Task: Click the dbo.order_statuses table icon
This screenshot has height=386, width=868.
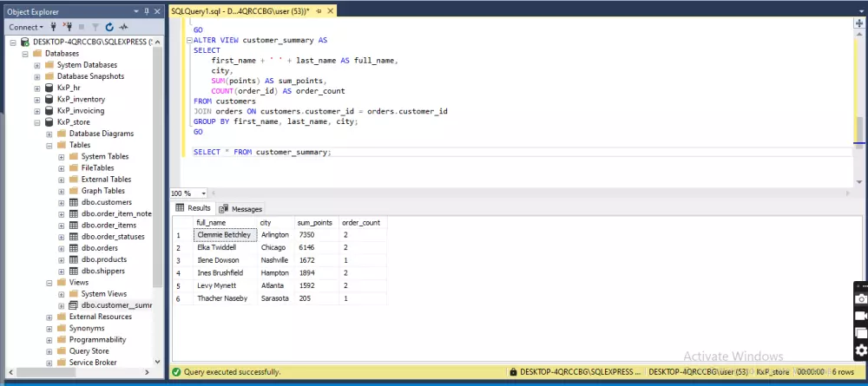Action: 73,237
